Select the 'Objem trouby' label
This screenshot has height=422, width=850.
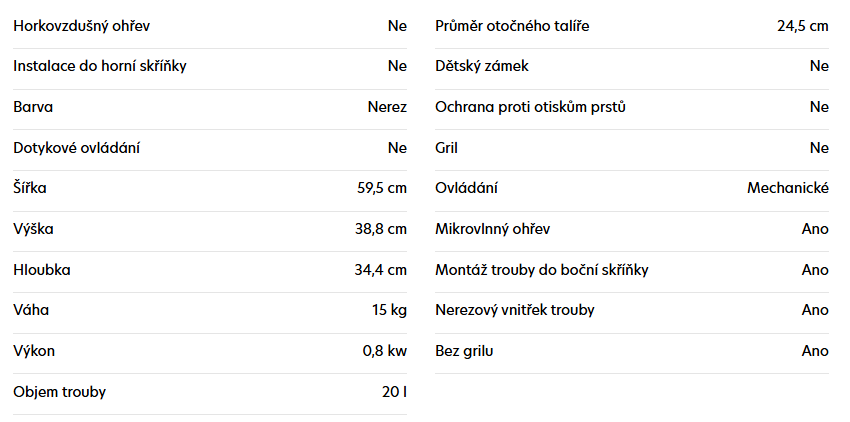pyautogui.click(x=59, y=392)
